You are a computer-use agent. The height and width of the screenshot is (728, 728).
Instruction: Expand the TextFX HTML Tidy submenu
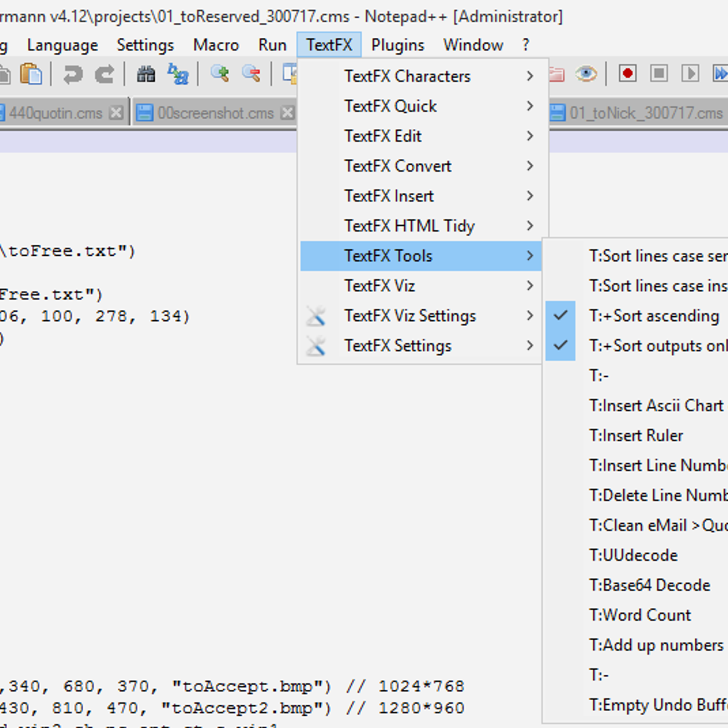(420, 226)
